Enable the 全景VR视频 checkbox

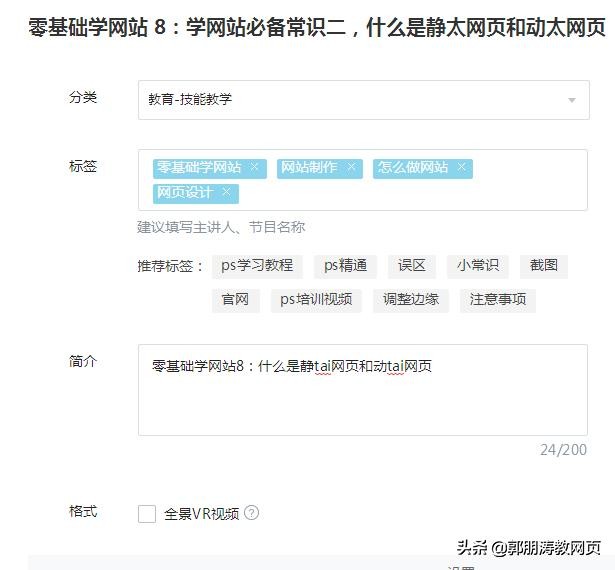[x=147, y=514]
